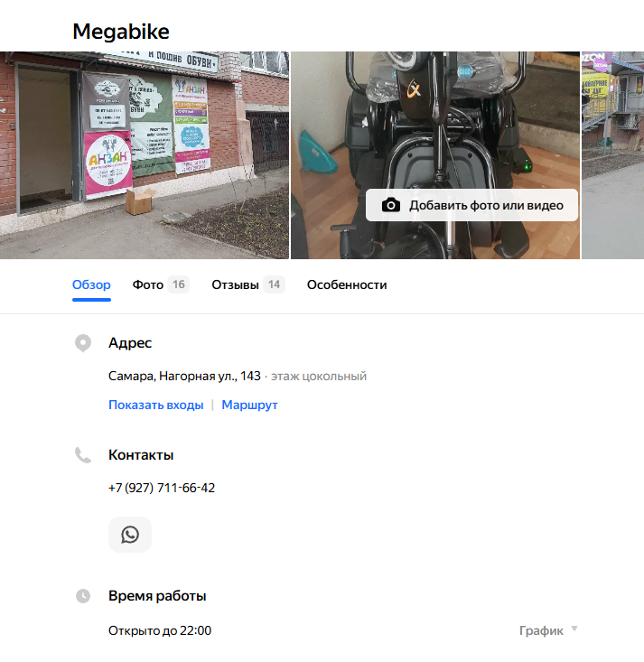Click the Megabike title heading
The image size is (644, 662).
(121, 32)
